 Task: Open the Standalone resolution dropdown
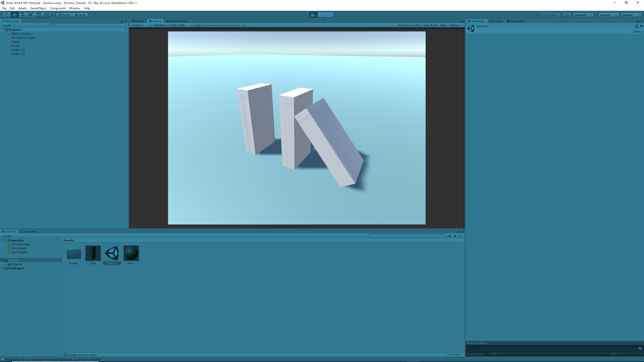(x=172, y=25)
